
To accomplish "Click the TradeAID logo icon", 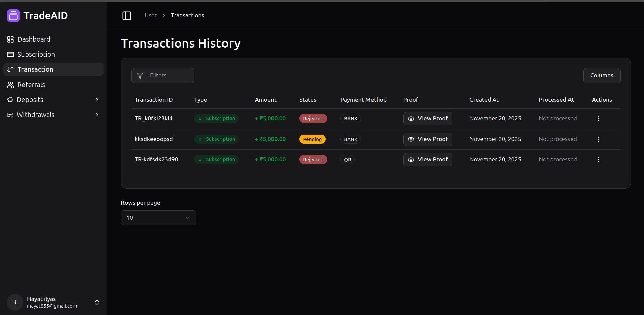I will point(13,16).
